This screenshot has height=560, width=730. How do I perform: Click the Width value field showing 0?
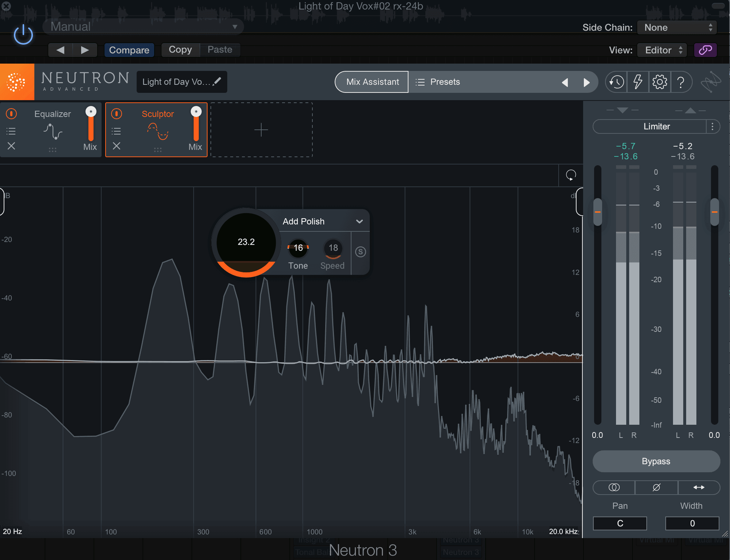692,523
